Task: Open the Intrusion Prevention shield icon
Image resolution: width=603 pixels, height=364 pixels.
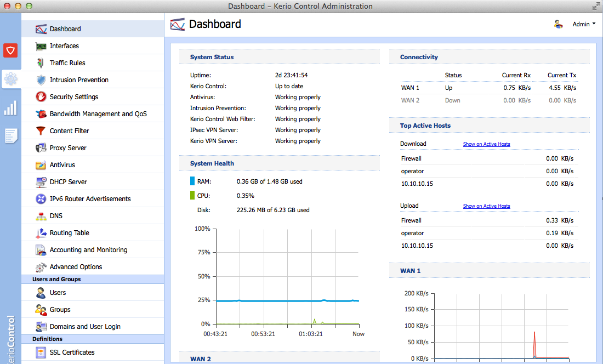Action: click(41, 80)
